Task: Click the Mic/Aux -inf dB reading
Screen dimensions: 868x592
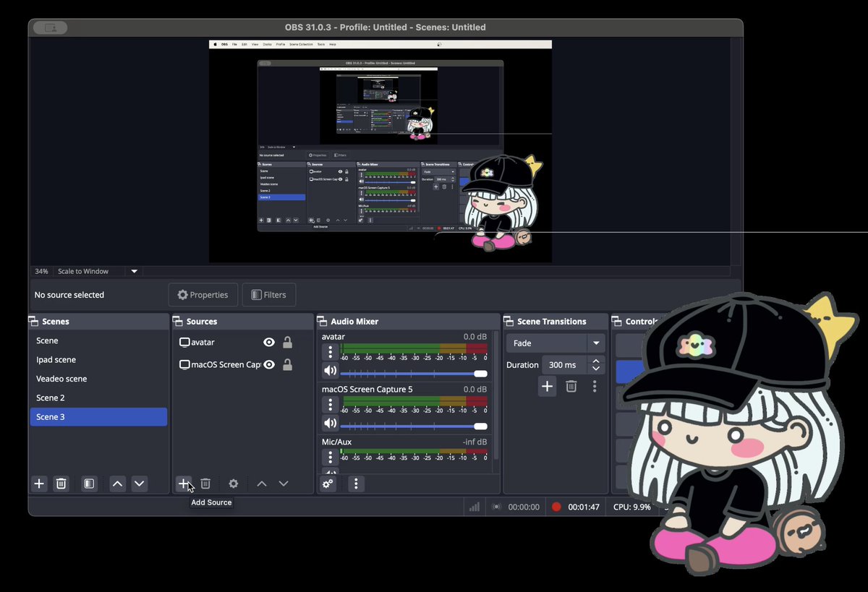Action: coord(475,442)
